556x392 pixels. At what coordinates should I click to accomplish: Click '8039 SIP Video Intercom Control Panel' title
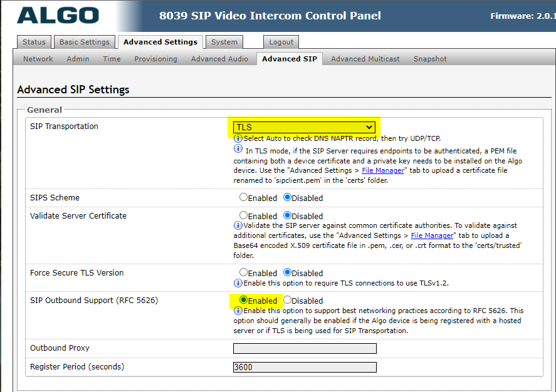[270, 16]
